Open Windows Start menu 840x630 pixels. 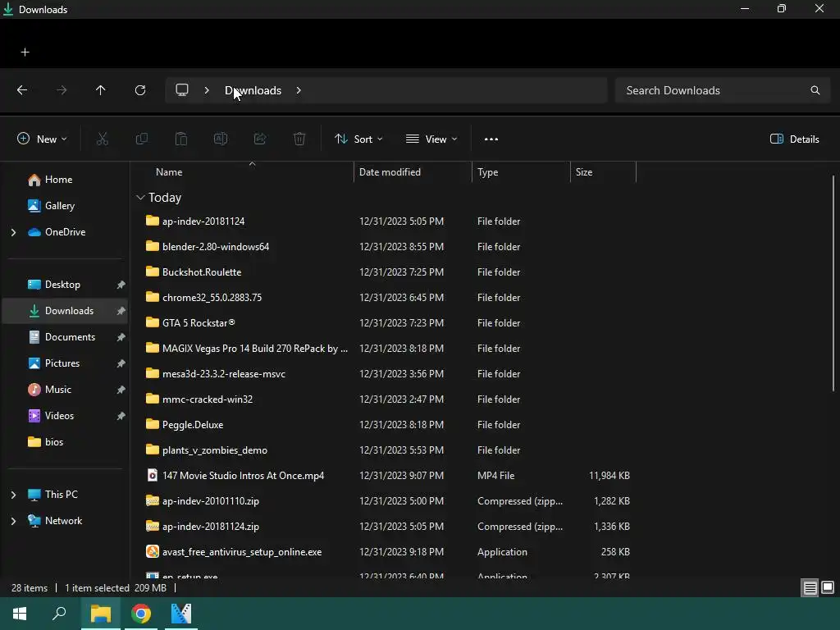coord(20,614)
